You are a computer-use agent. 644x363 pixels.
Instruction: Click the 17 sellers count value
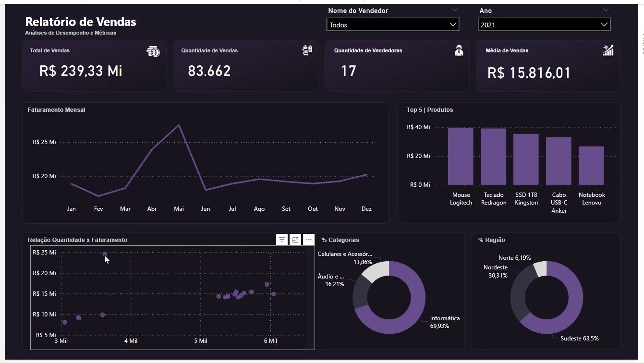coord(349,71)
